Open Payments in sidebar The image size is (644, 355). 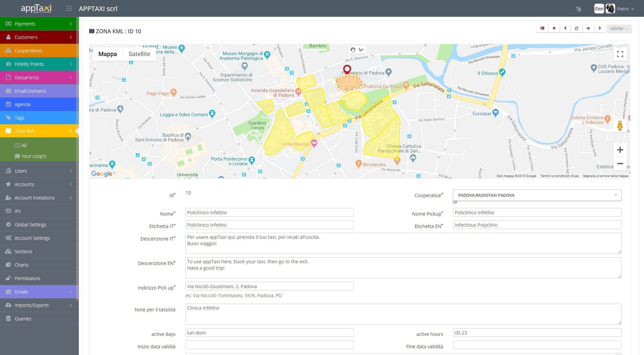pyautogui.click(x=39, y=24)
